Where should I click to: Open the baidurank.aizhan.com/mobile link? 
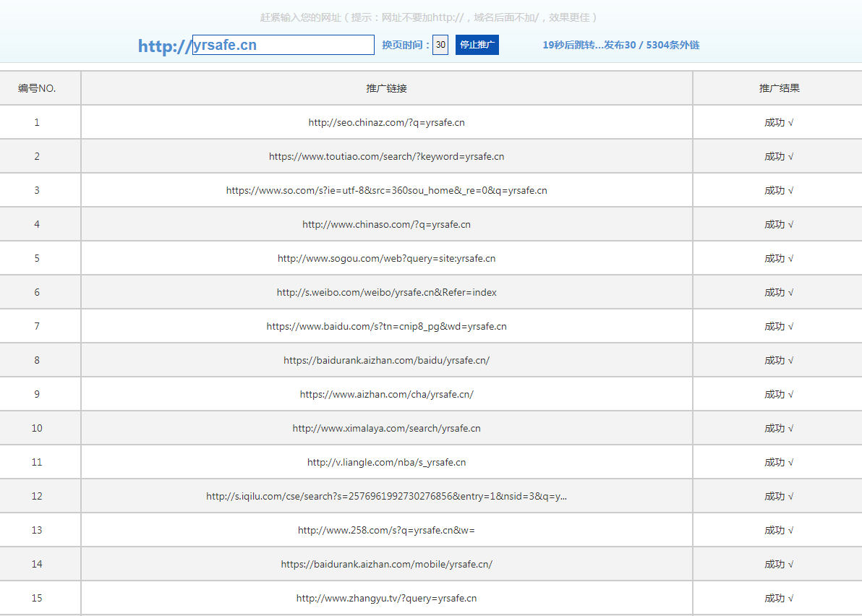tap(386, 564)
